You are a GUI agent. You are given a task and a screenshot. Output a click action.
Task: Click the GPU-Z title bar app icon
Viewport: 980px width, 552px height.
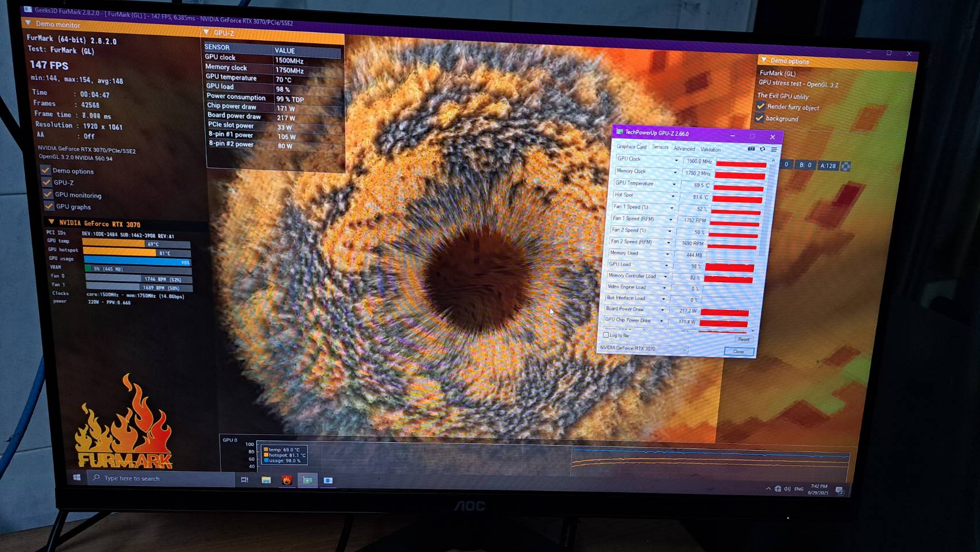pos(619,132)
